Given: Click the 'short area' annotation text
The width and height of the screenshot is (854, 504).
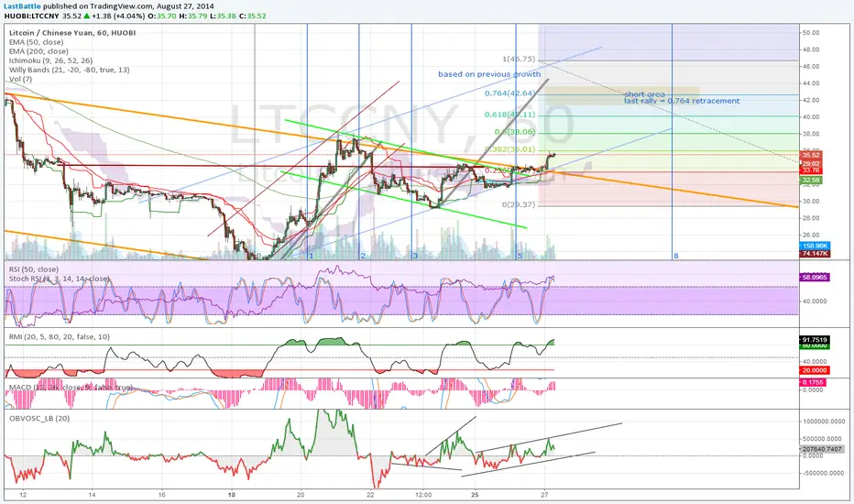Looking at the screenshot, I should coord(644,94).
